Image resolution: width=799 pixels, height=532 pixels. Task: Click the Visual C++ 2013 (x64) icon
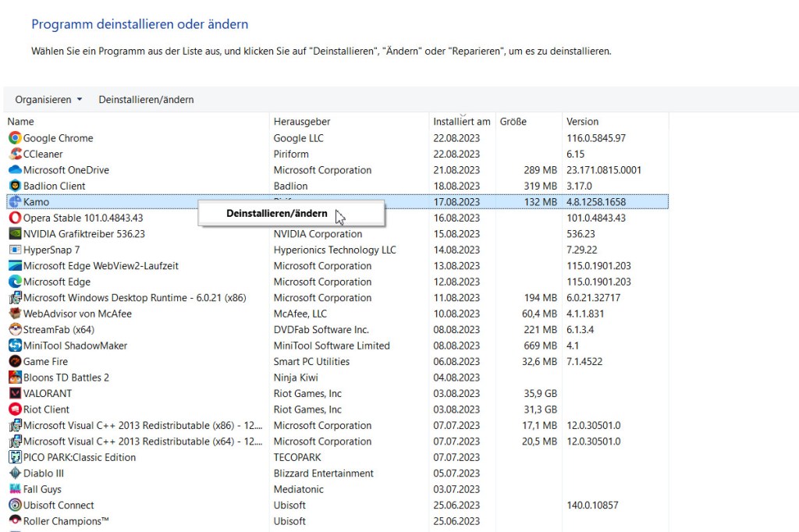(16, 442)
